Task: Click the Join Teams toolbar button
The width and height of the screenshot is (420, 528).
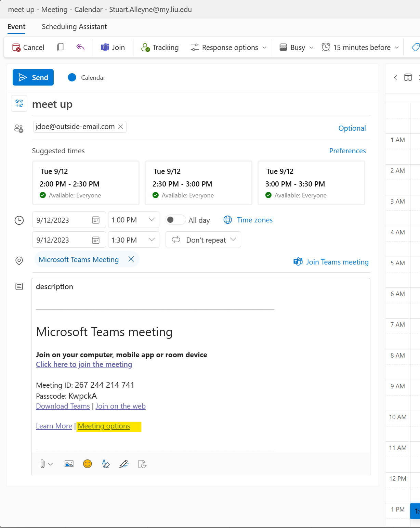Action: (x=113, y=47)
